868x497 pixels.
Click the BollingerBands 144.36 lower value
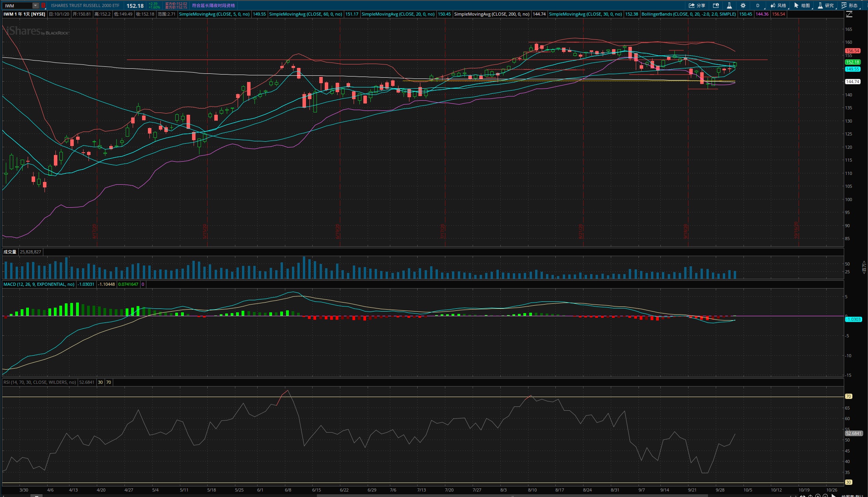click(762, 14)
